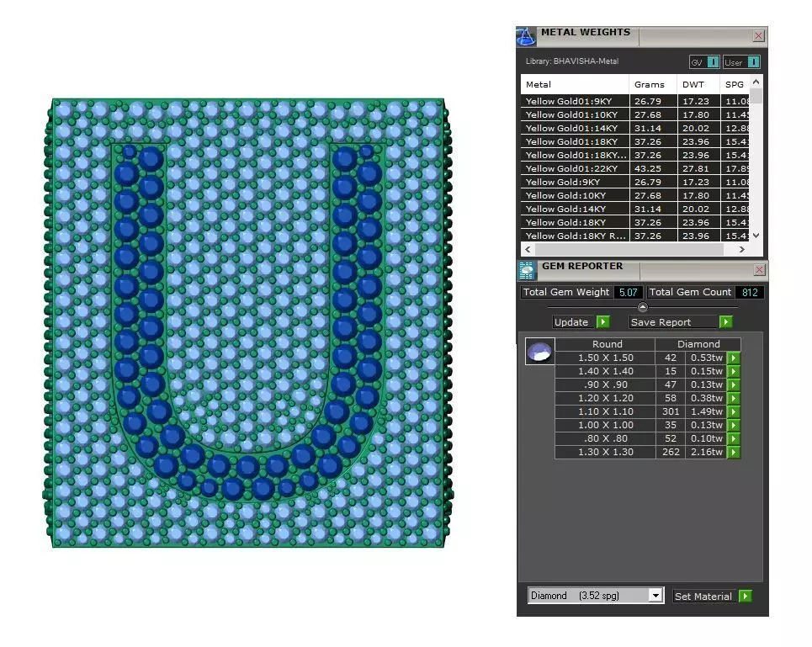Click green arrow for 1.10 X 1.10 row
Image resolution: width=812 pixels, height=647 pixels.
[x=733, y=411]
